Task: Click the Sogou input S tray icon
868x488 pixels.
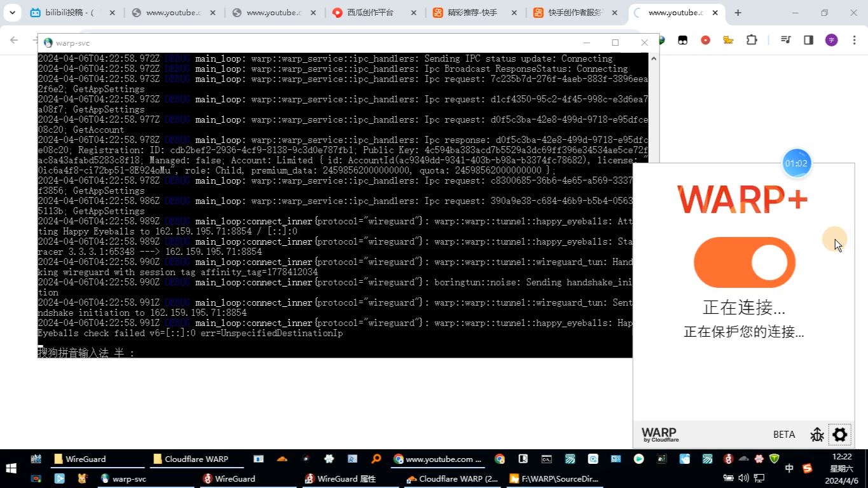Action: coord(808,468)
